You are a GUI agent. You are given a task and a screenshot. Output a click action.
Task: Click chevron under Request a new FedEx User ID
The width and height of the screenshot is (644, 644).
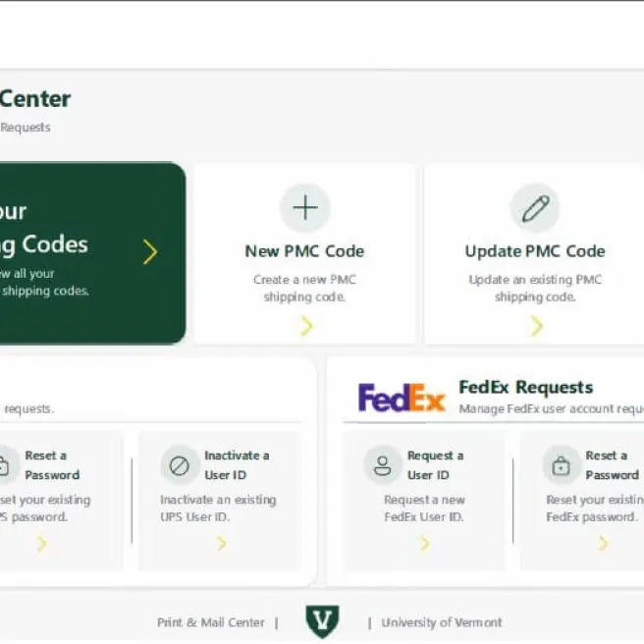click(x=425, y=543)
